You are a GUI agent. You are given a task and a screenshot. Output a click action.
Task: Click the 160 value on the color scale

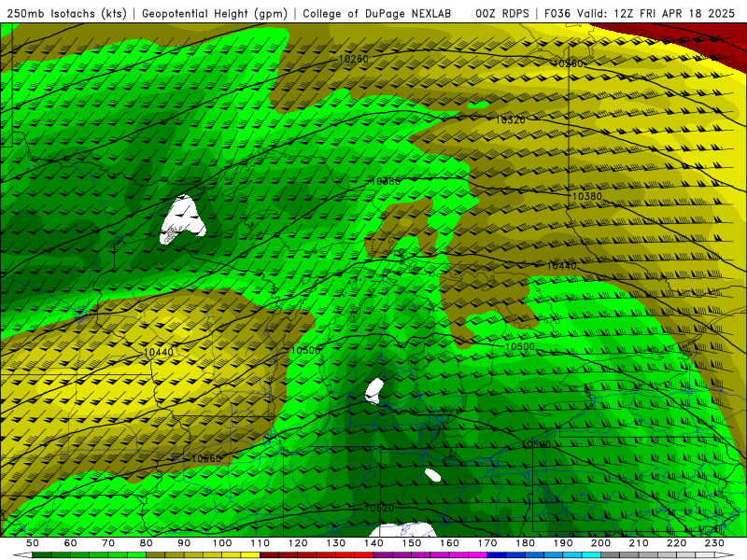pos(449,543)
